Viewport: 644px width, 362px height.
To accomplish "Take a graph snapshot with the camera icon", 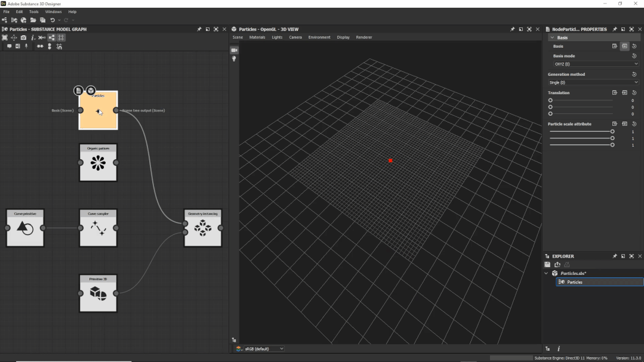I will tap(23, 38).
